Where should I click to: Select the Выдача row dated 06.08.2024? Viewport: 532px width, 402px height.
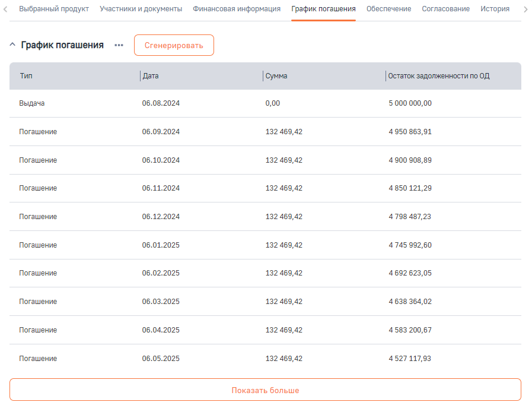click(265, 103)
